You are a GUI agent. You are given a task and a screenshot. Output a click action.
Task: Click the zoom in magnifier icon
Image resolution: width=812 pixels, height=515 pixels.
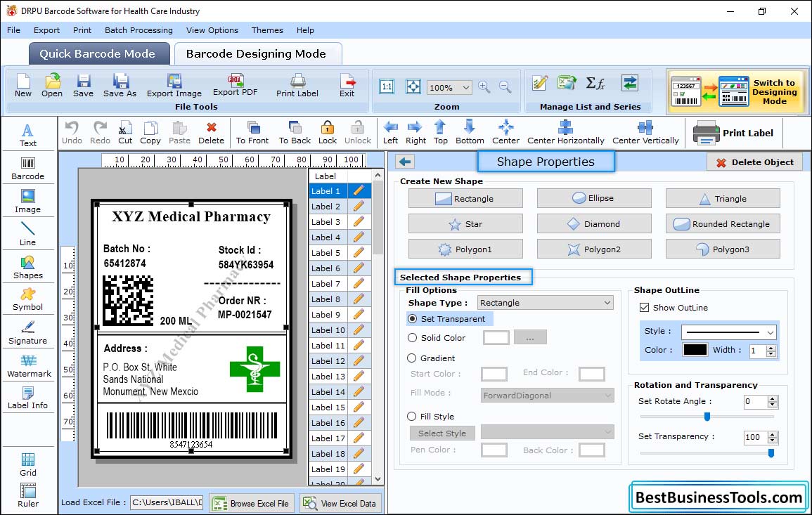point(484,87)
